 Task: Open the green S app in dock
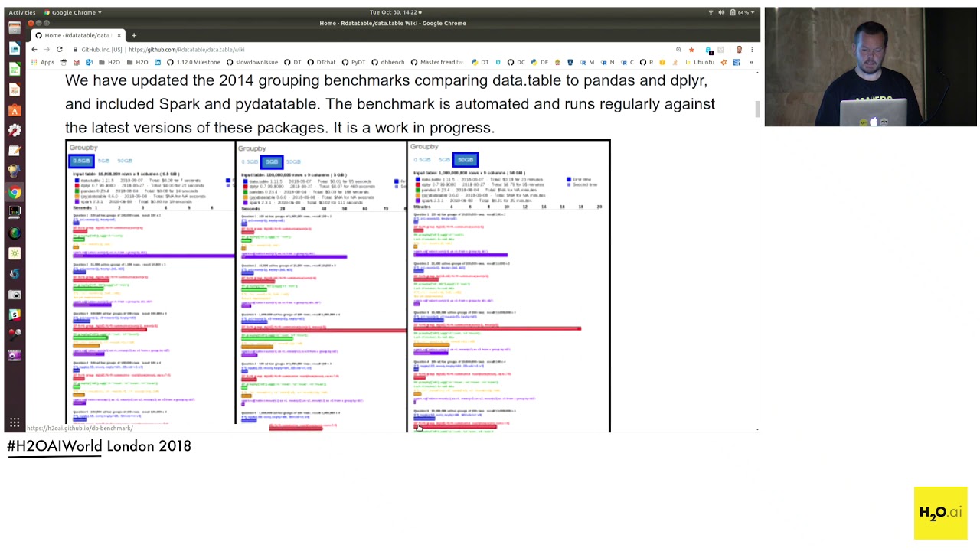click(15, 315)
